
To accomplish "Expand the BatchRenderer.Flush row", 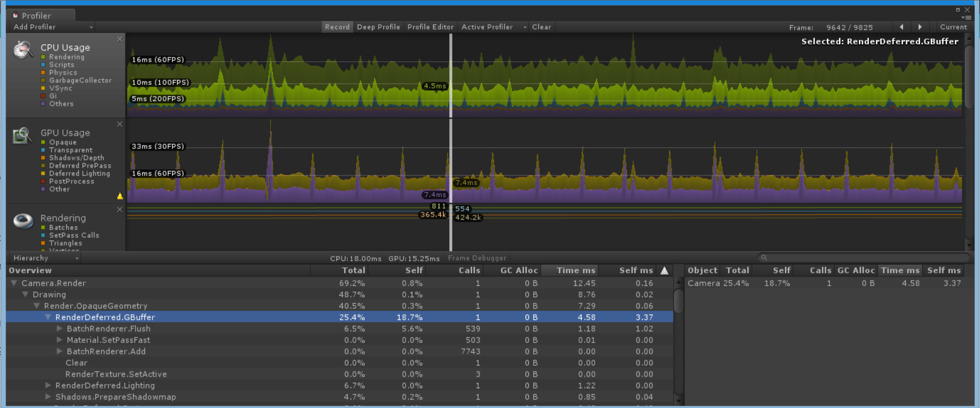I will (x=60, y=328).
